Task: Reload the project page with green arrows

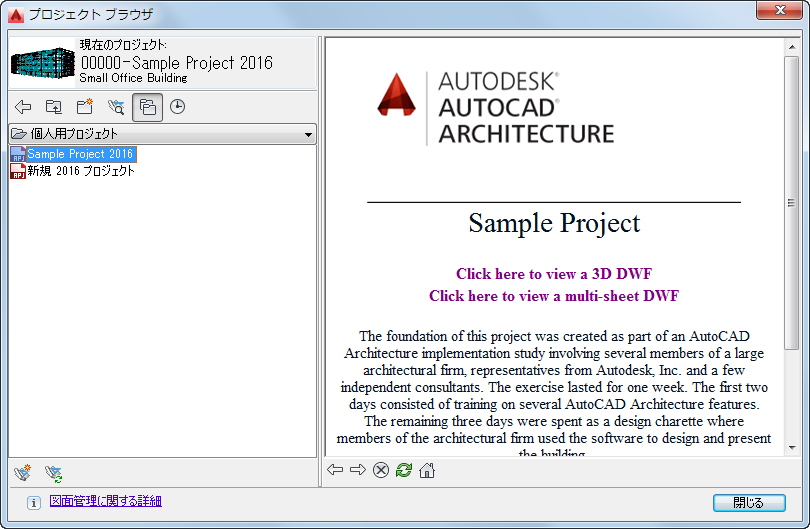Action: point(404,470)
